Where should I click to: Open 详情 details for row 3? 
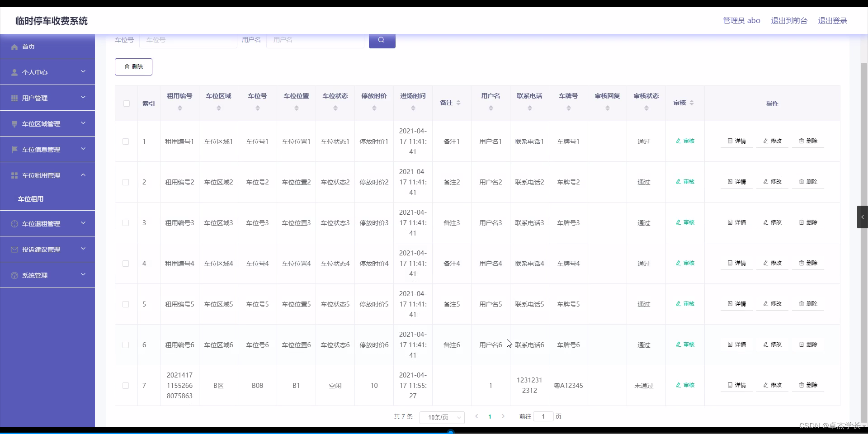737,222
